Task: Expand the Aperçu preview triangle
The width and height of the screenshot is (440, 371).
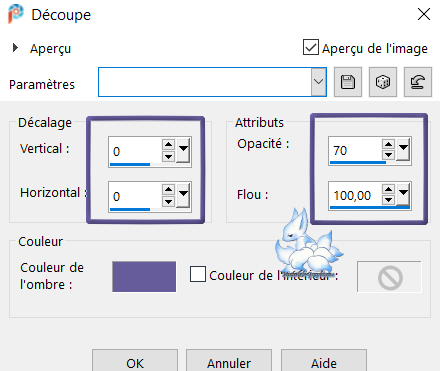Action: coord(15,48)
